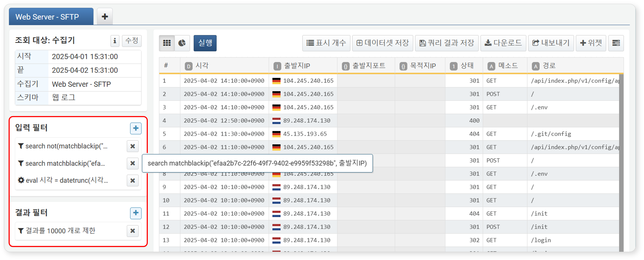Click the Netherlands flag in row 9
The height and width of the screenshot is (260, 644).
point(276,187)
